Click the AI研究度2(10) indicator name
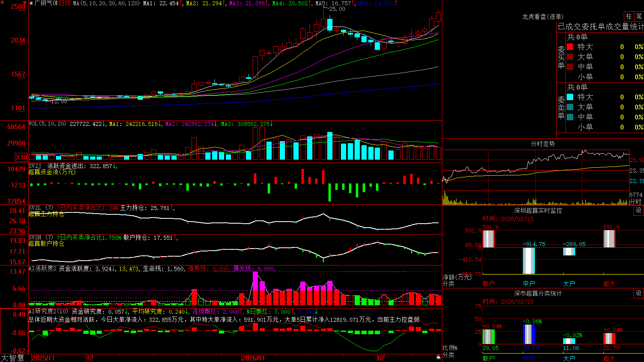This screenshot has width=644, height=362. (49, 311)
